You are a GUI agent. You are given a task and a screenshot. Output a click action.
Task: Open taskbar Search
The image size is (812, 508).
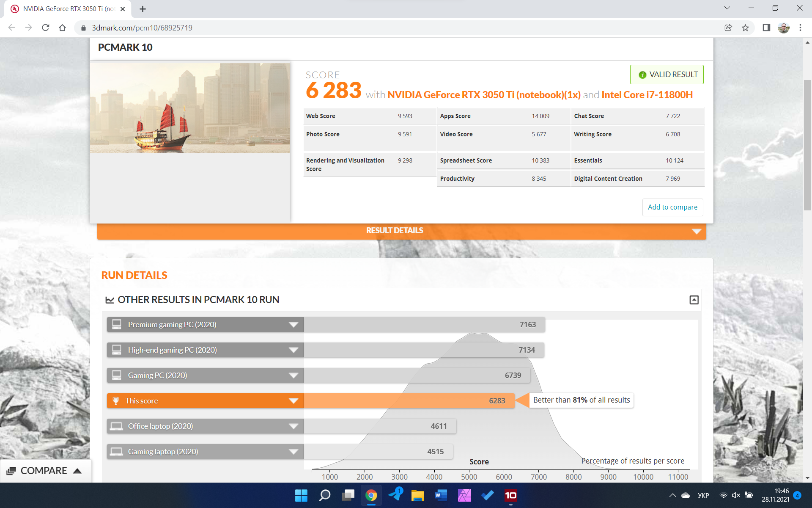(x=324, y=495)
